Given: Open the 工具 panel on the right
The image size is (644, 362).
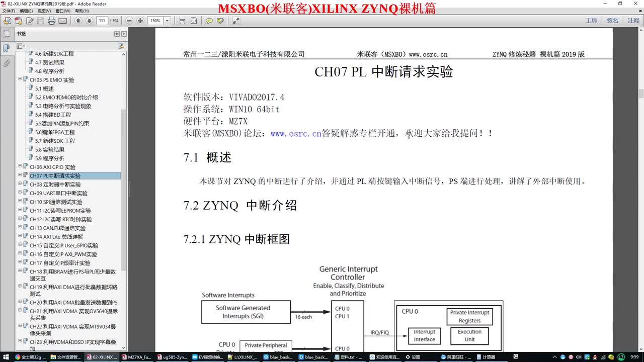Looking at the screenshot, I should pos(592,21).
